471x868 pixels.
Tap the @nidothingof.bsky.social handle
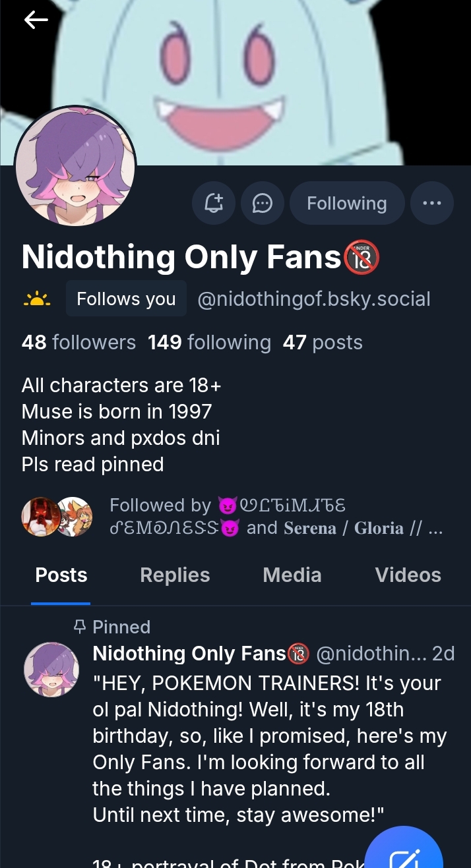pos(314,299)
